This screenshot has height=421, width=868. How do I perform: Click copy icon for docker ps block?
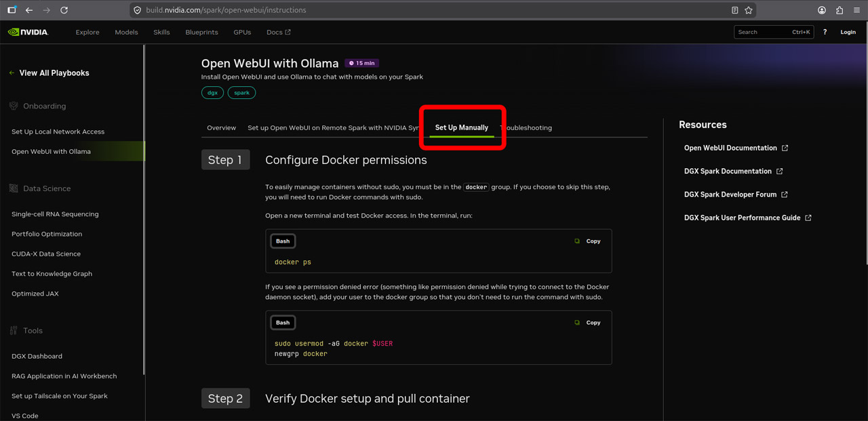pyautogui.click(x=577, y=241)
